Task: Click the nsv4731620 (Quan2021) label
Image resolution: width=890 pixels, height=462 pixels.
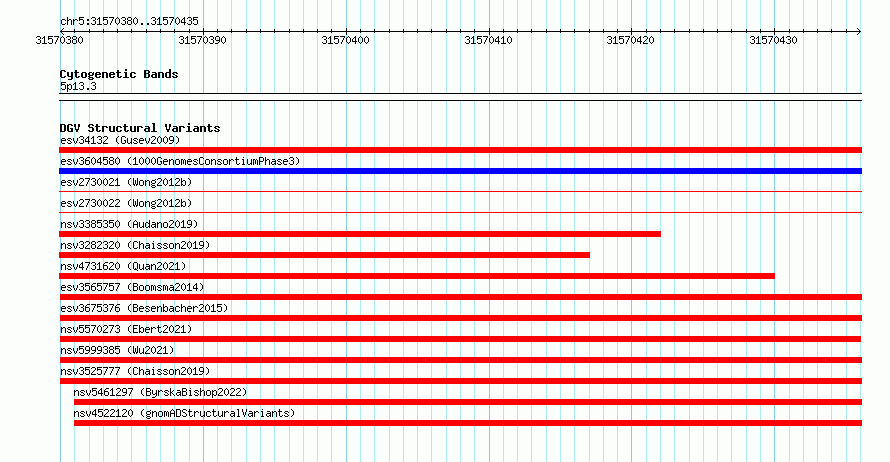Action: coord(123,266)
